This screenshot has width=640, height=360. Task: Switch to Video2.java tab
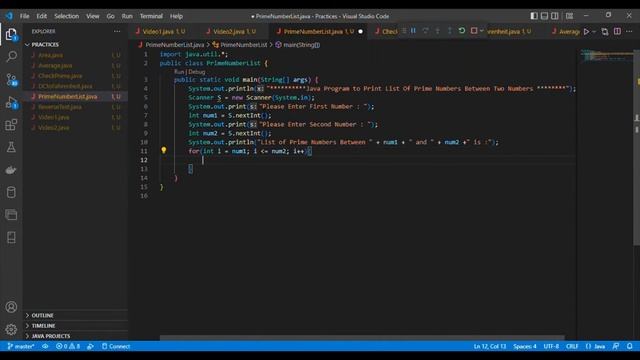click(234, 31)
